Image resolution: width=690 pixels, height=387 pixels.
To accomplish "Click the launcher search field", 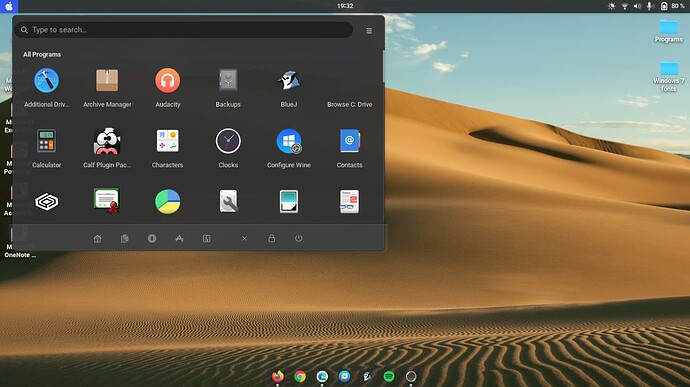I will [x=184, y=30].
